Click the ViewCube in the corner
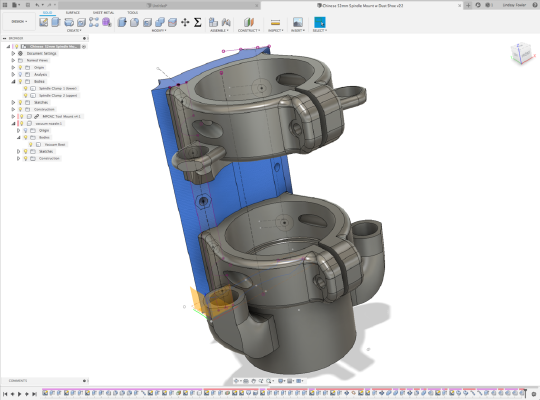Viewport: 540px width, 400px height. point(521,53)
